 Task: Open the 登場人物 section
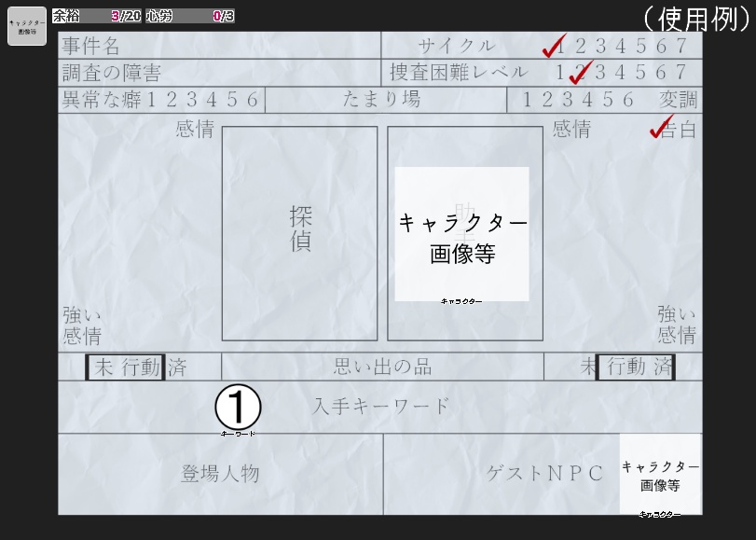219,474
